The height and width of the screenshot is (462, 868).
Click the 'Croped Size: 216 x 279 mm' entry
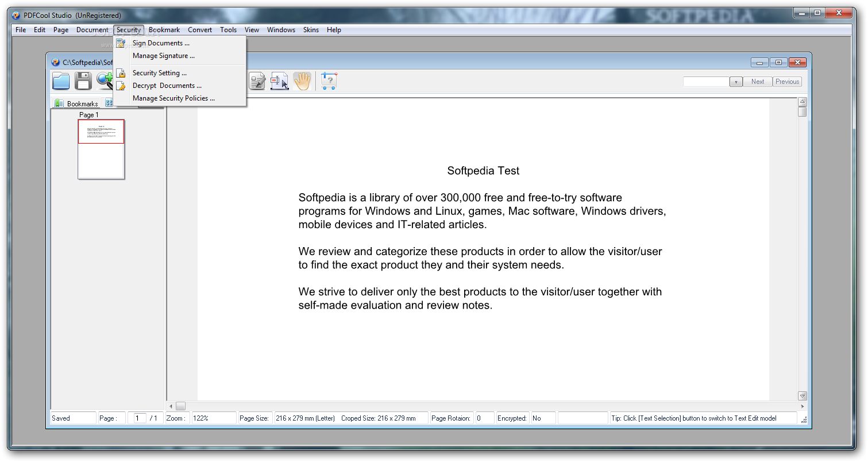[378, 418]
